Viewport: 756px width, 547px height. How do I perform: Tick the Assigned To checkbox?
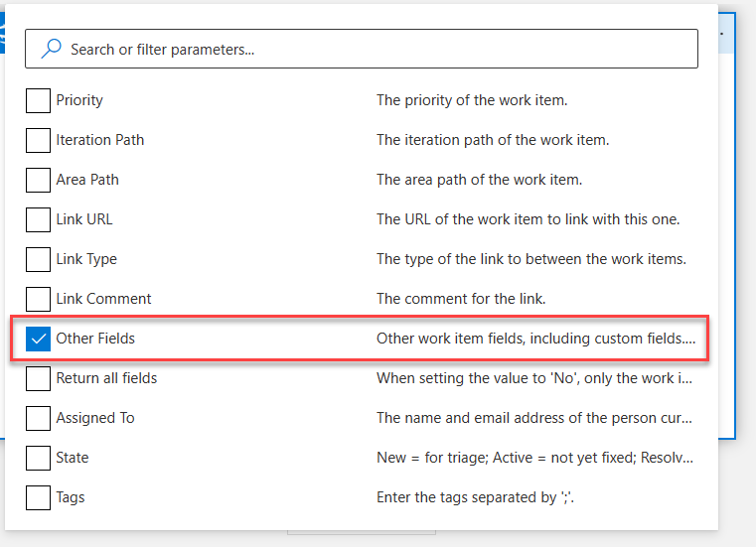click(x=38, y=418)
